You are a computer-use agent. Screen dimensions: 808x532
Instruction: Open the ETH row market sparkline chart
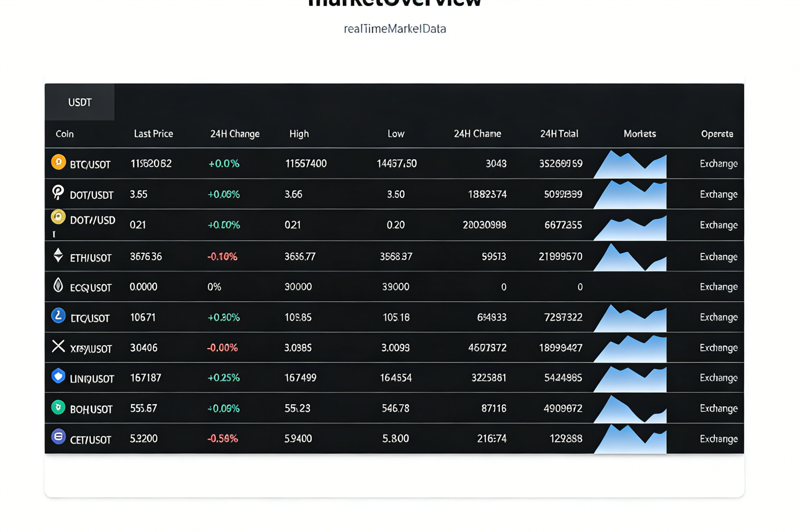pos(630,258)
